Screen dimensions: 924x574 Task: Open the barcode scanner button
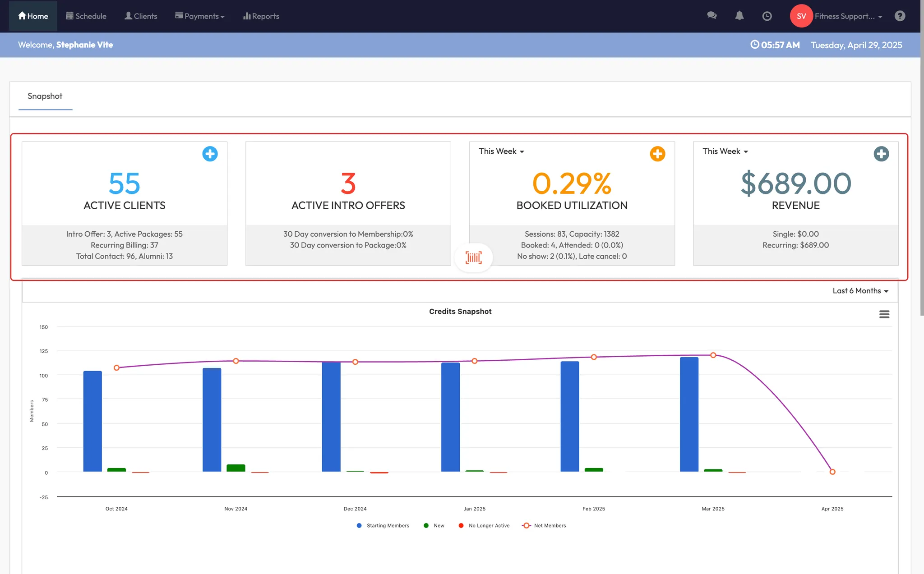[473, 257]
